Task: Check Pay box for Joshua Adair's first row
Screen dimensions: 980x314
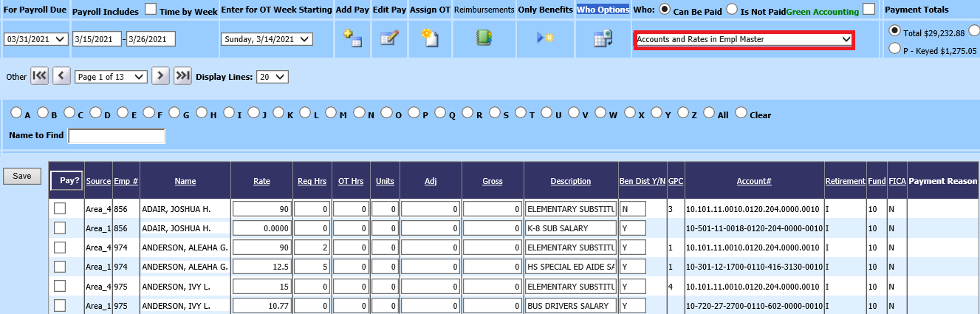Action: [60, 209]
